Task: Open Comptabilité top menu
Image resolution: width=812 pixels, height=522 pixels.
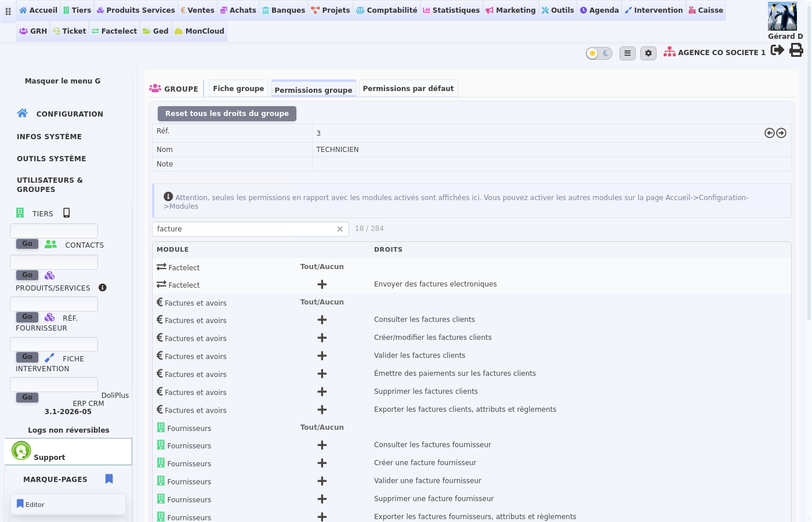Action: [386, 10]
